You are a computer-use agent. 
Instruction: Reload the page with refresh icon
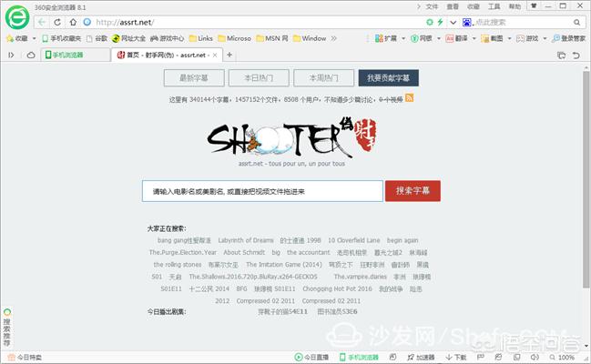coord(57,22)
